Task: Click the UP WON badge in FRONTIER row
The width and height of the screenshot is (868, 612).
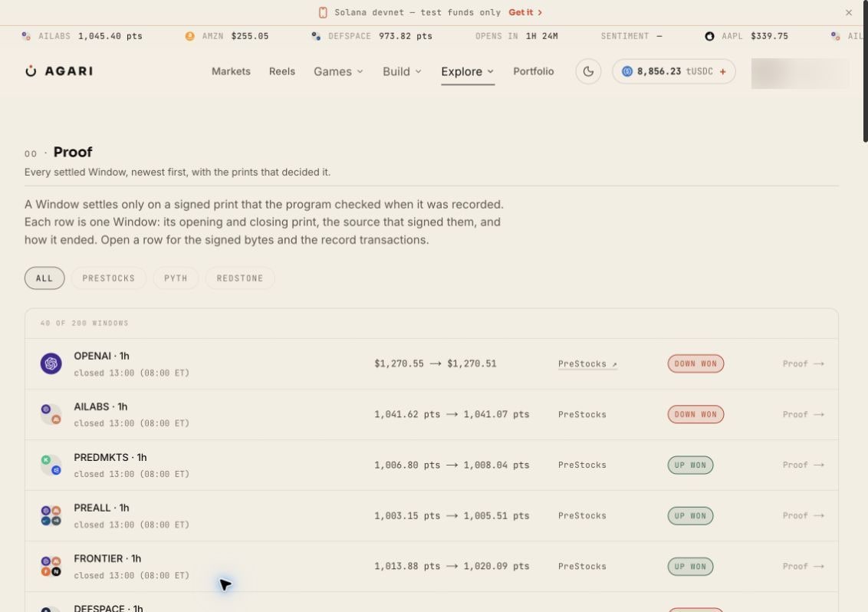Action: (x=690, y=566)
